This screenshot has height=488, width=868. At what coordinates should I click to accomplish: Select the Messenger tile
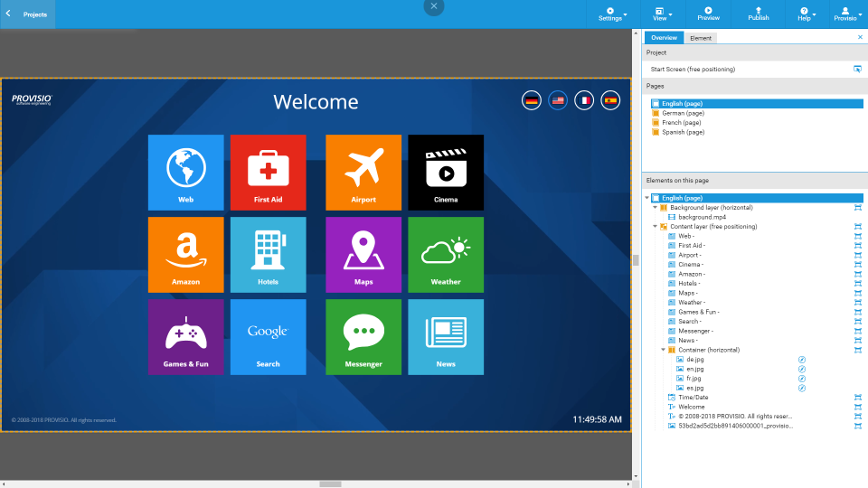pyautogui.click(x=363, y=337)
